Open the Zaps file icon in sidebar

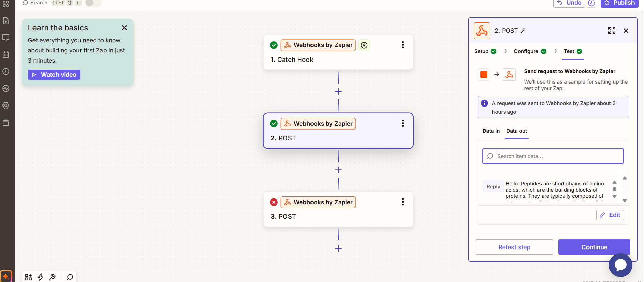pyautogui.click(x=6, y=21)
